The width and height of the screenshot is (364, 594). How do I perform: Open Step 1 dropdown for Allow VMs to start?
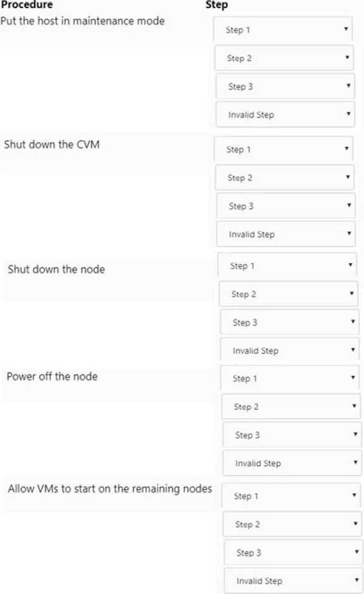pos(291,496)
